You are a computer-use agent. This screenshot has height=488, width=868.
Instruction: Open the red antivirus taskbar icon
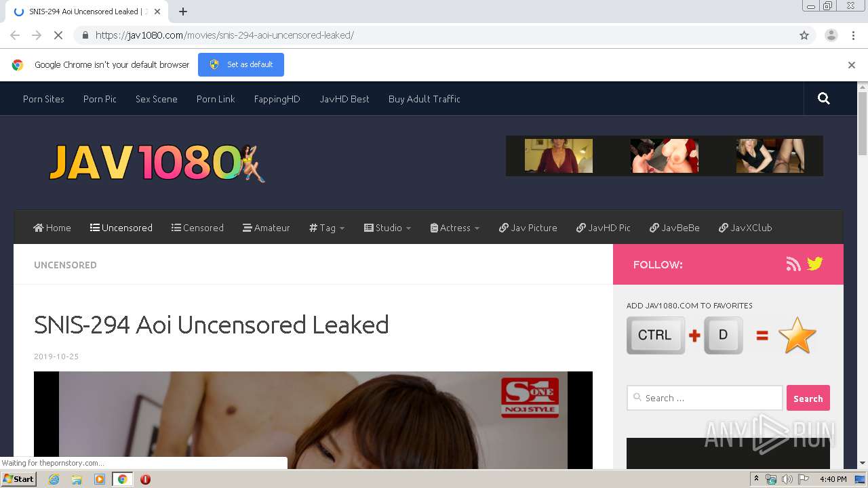(145, 479)
